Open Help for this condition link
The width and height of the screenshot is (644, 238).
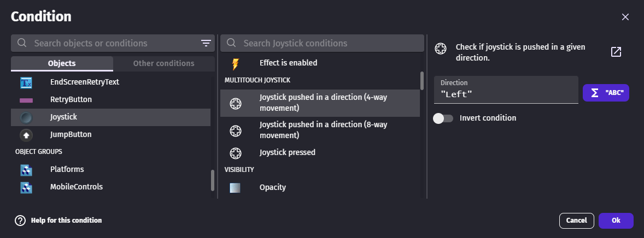[66, 221]
